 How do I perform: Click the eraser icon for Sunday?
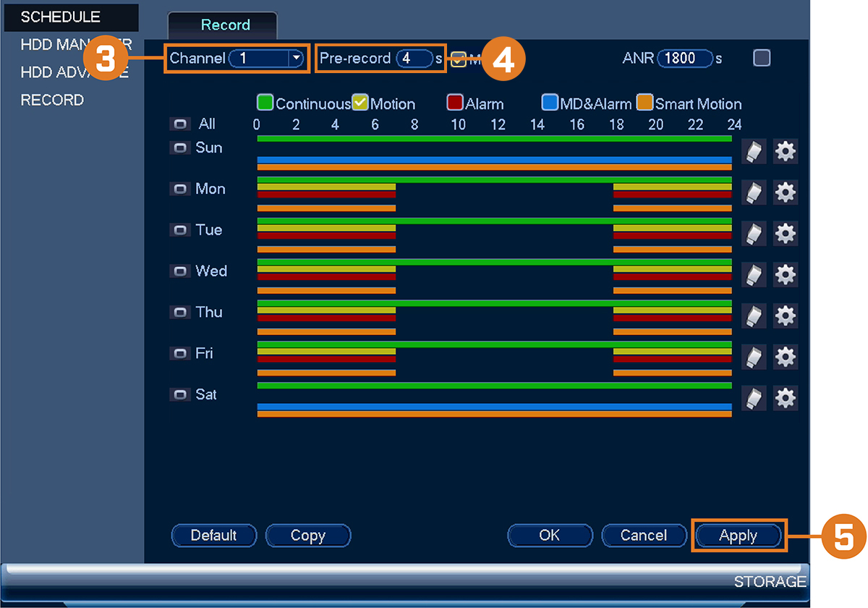click(754, 151)
